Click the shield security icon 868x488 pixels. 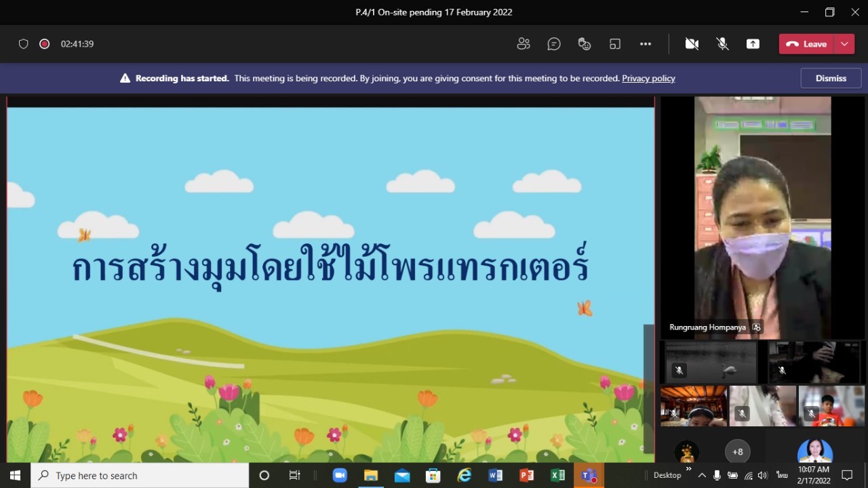tap(23, 44)
